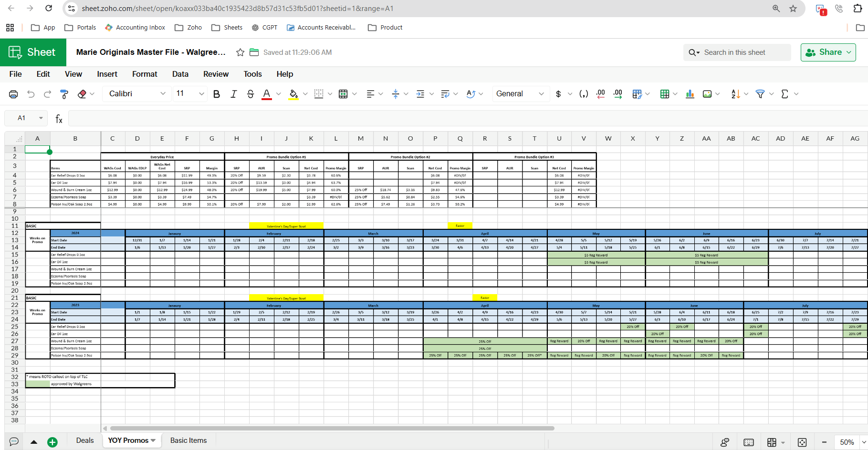Click the Insert Image icon
The width and height of the screenshot is (868, 450).
(707, 94)
